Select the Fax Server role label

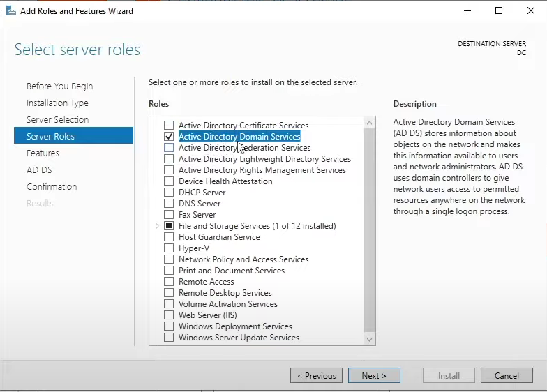click(x=197, y=215)
